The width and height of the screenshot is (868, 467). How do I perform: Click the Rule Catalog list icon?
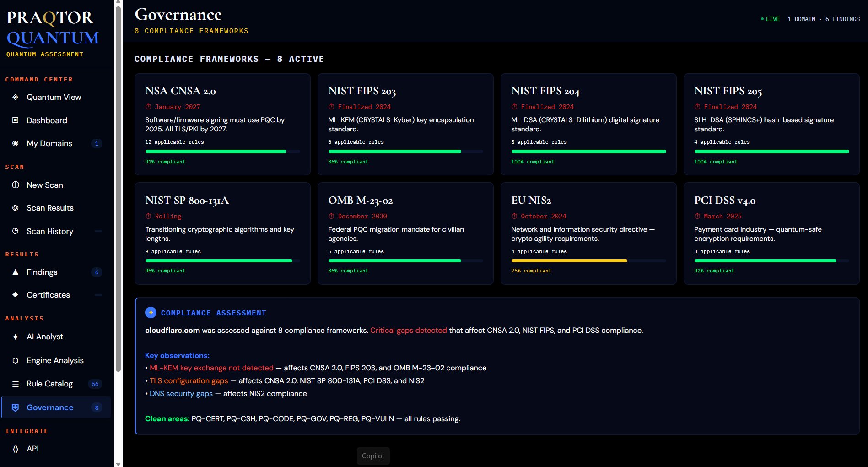15,384
